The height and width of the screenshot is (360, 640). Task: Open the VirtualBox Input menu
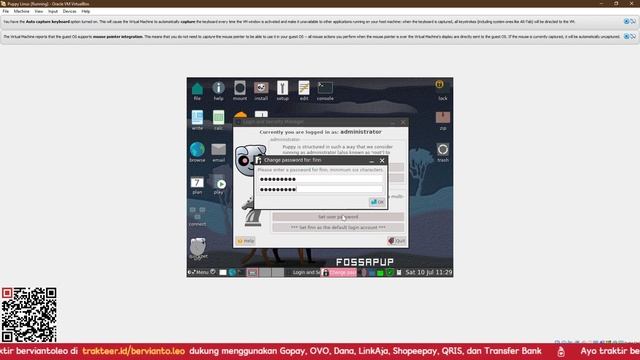(x=53, y=11)
